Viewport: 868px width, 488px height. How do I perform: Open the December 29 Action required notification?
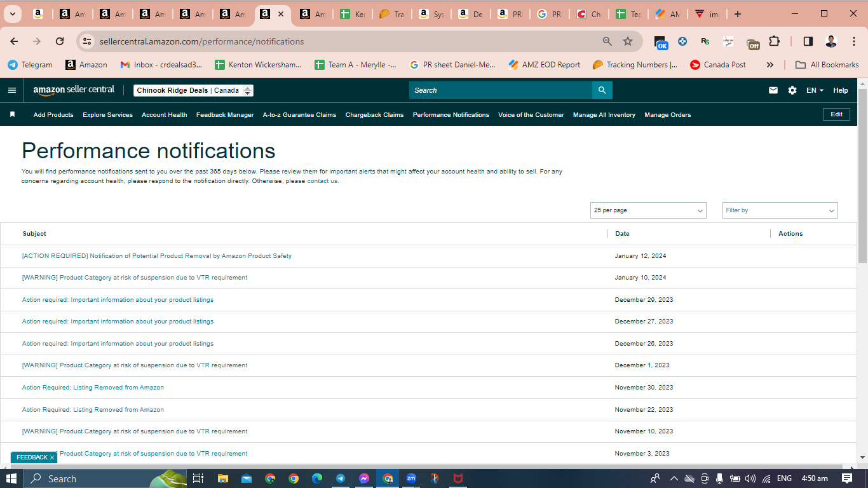(x=118, y=300)
